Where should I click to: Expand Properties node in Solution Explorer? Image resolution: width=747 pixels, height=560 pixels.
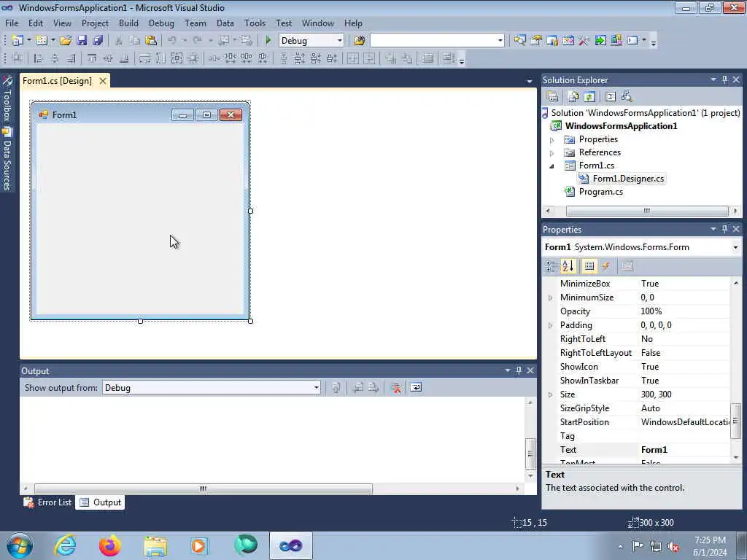551,140
